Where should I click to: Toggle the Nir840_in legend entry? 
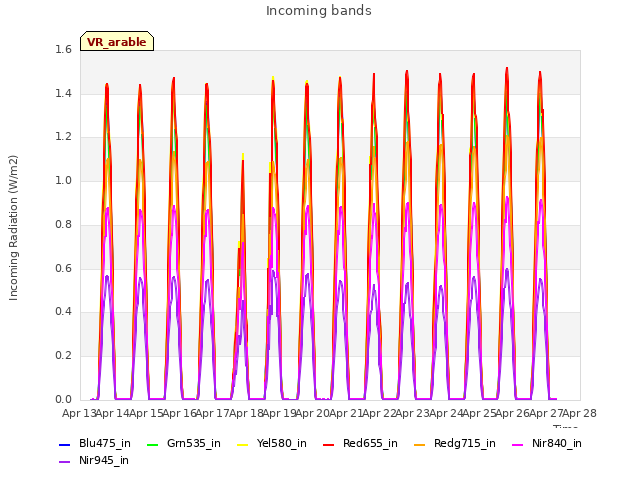547,444
